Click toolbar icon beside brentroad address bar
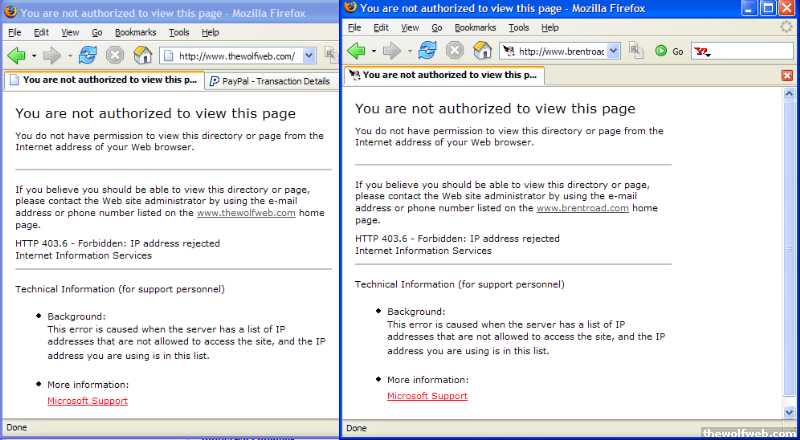Viewport: 800px width, 440px height. point(636,51)
